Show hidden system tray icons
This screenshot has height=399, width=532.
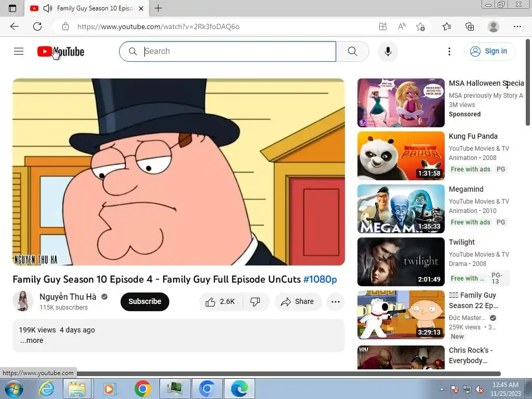pos(442,389)
